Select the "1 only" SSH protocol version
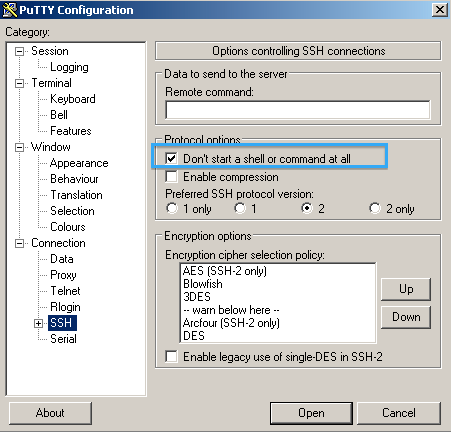This screenshot has width=451, height=432. tap(172, 208)
